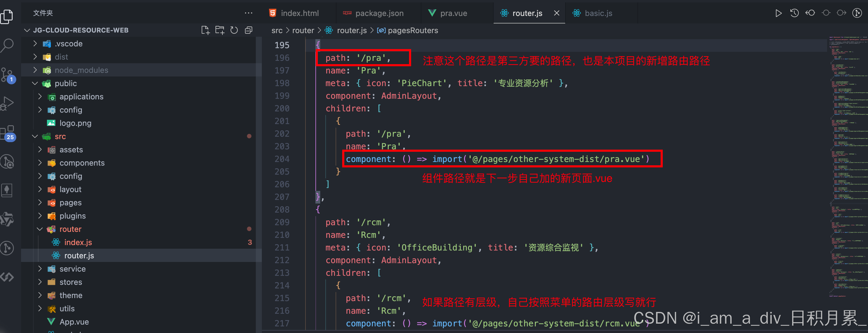Click the New File icon in explorer header
Screen dimensions: 868x333
point(205,30)
